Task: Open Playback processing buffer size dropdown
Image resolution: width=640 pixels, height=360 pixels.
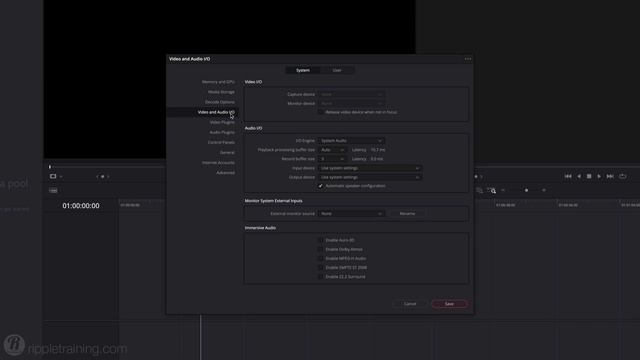Action: (332, 150)
